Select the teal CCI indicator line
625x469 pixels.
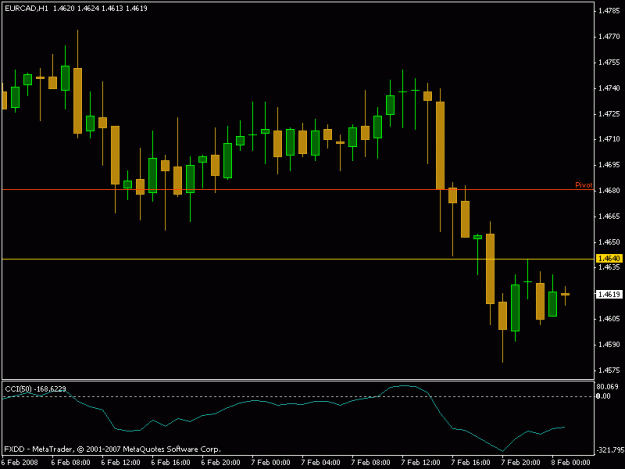click(x=284, y=404)
